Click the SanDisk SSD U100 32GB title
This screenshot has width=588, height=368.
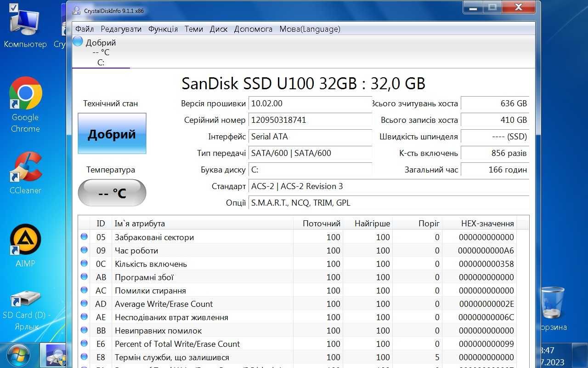303,83
